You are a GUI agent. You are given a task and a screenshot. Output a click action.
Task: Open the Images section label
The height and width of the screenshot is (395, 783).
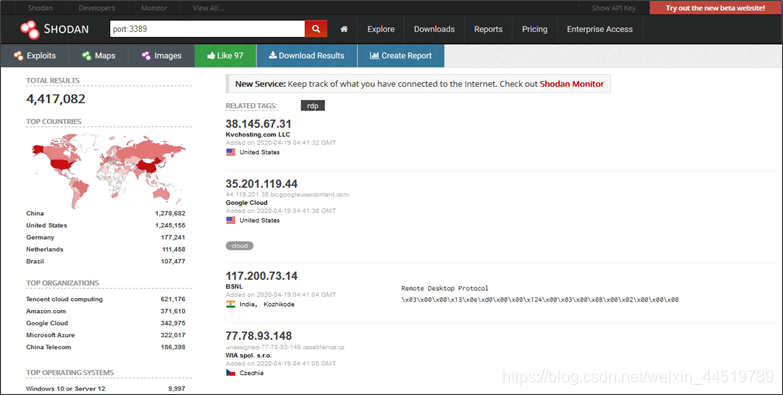(168, 56)
